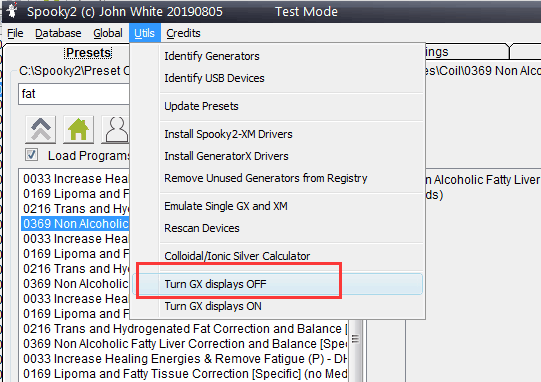541x382 pixels.
Task: Select Identify USB Devices
Action: 214,78
